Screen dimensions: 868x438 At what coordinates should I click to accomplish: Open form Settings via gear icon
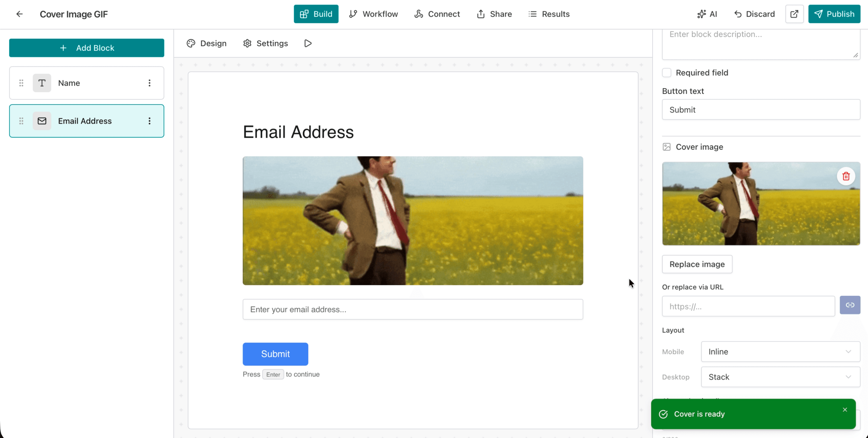(x=265, y=43)
